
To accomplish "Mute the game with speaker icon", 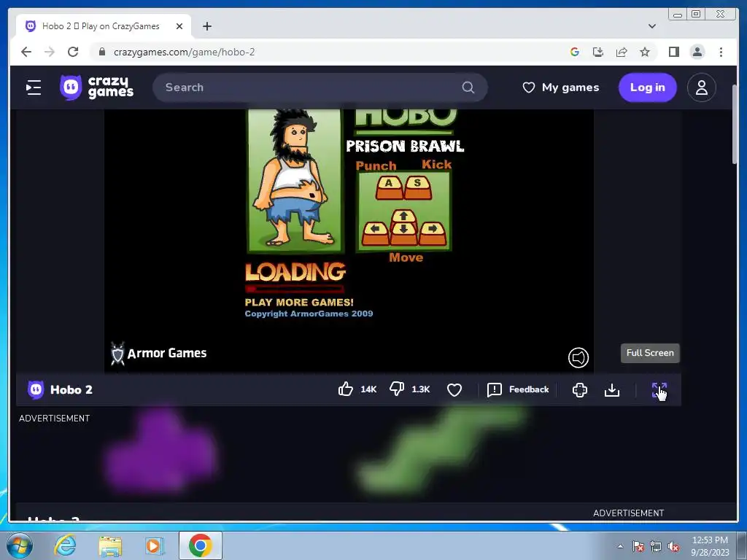I will click(578, 357).
